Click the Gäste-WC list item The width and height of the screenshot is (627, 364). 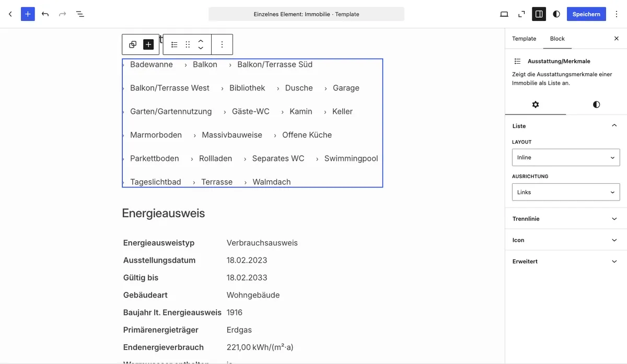point(251,111)
